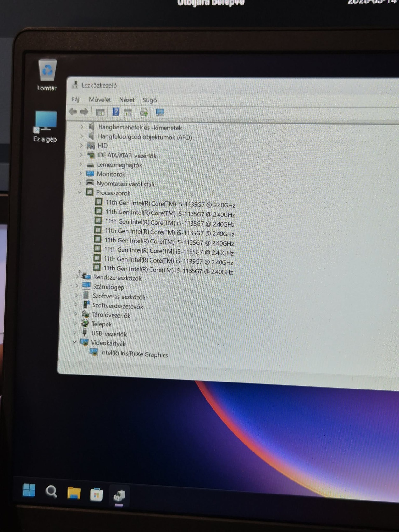This screenshot has width=399, height=532.
Task: Select the Hangbemenetek és -kimenetek tree item
Action: (x=140, y=128)
